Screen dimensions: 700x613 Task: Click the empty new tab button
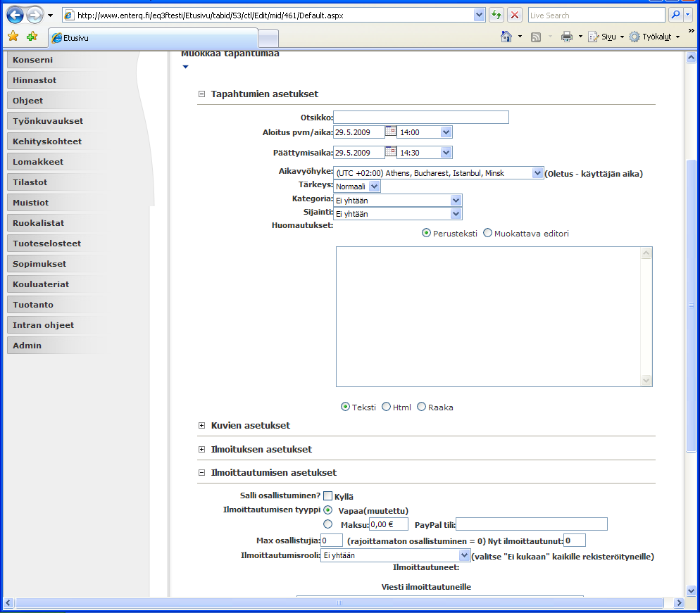[x=268, y=39]
